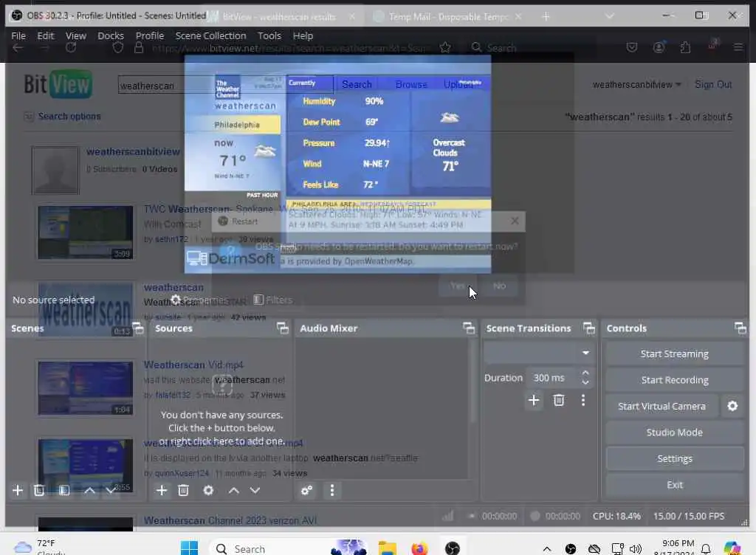Click Start Streaming
The height and width of the screenshot is (555, 756).
675,354
